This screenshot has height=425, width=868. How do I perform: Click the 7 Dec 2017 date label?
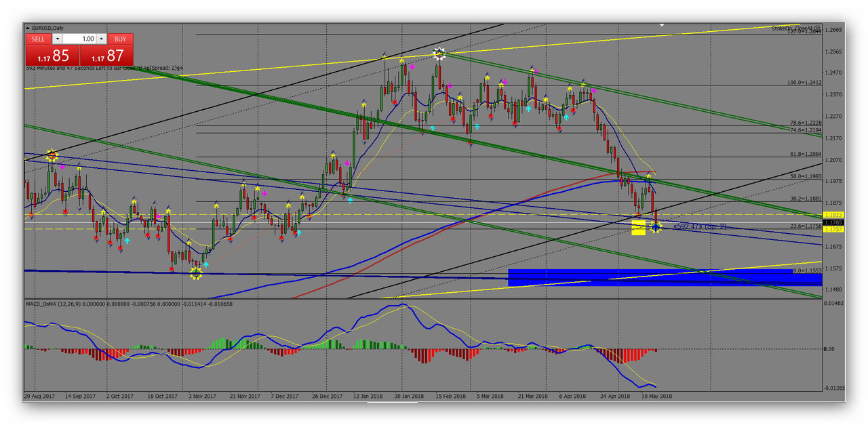pyautogui.click(x=285, y=396)
